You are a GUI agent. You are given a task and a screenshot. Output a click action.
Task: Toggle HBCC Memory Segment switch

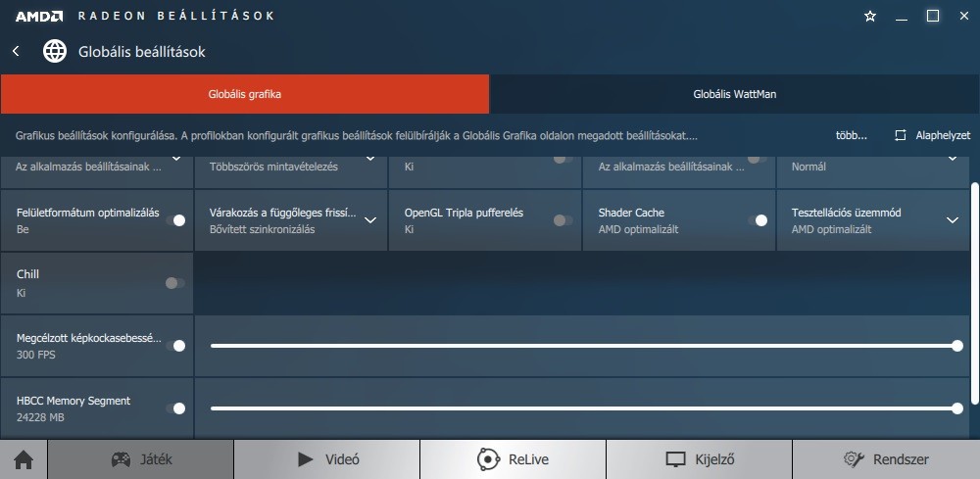175,408
